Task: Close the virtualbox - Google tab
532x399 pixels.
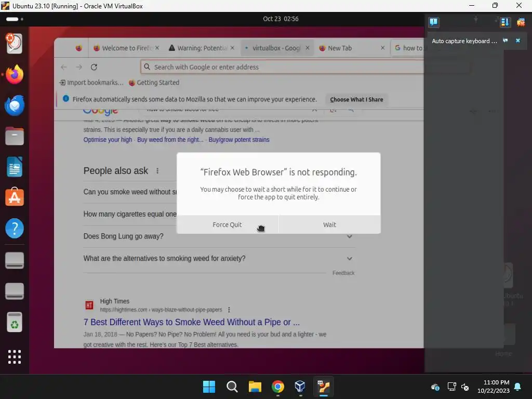Action: pos(308,48)
